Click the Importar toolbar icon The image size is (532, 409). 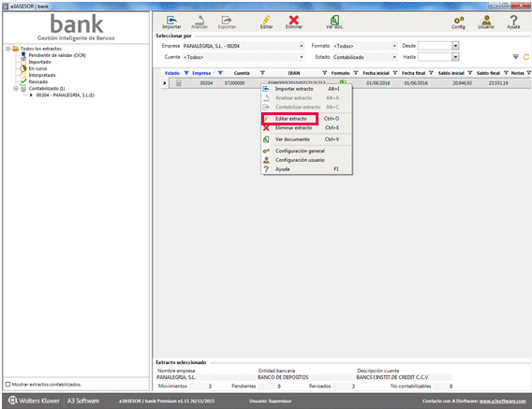171,22
